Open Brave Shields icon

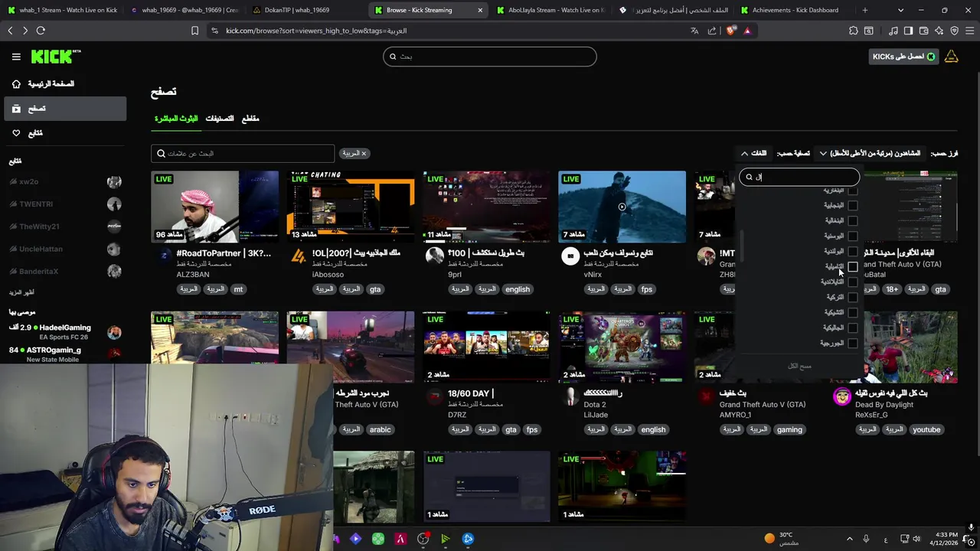(x=730, y=31)
